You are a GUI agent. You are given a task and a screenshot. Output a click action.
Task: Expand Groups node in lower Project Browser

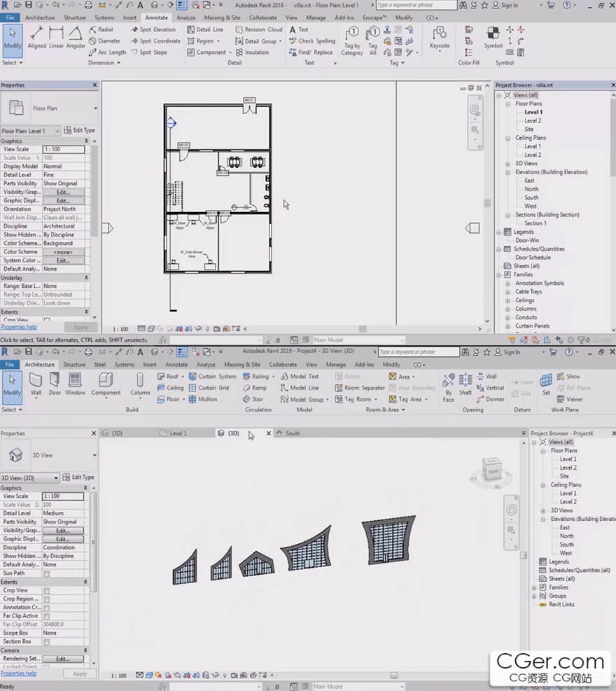(x=534, y=596)
